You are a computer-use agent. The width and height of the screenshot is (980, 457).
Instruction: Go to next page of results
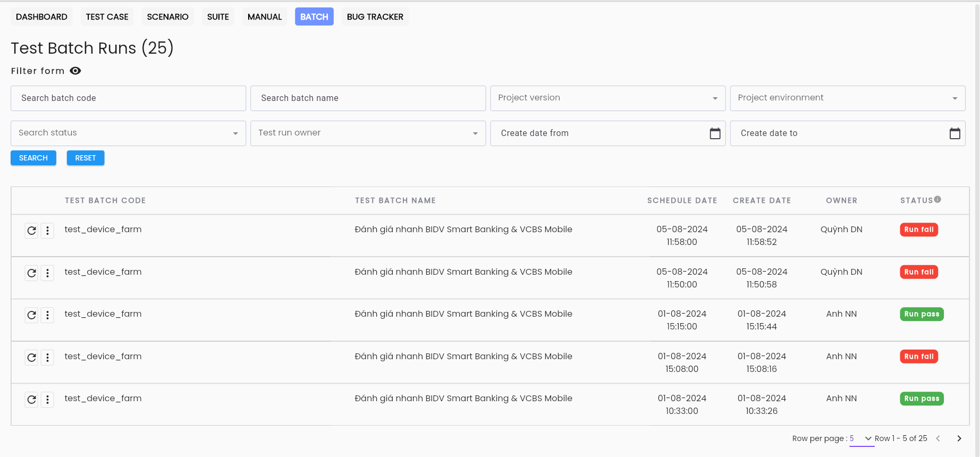[x=959, y=438]
